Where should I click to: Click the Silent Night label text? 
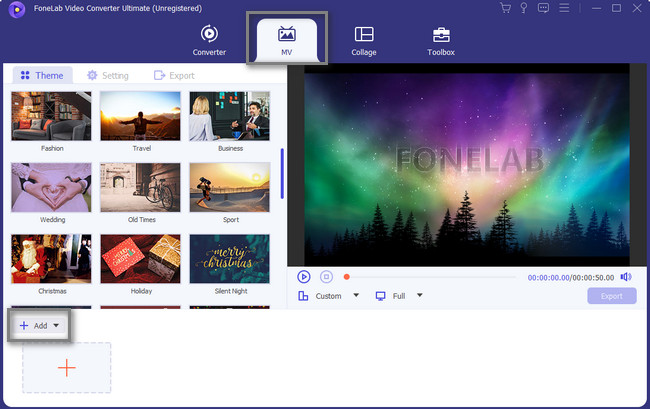[x=231, y=291]
